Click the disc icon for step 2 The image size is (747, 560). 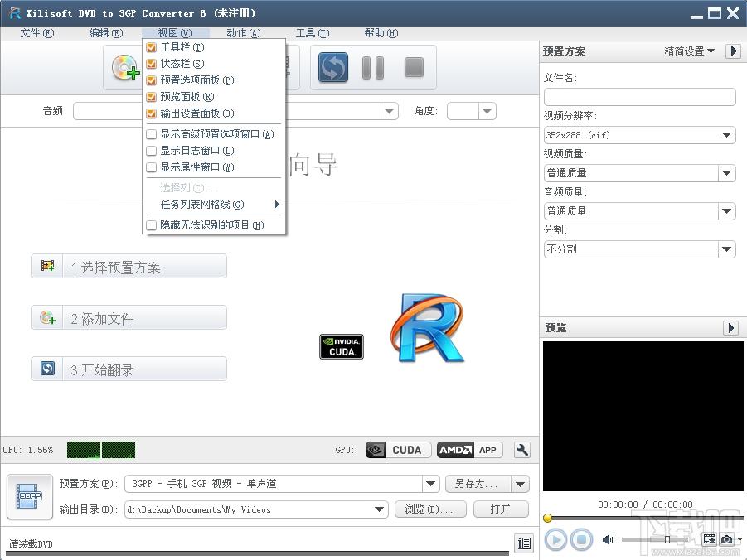point(47,317)
